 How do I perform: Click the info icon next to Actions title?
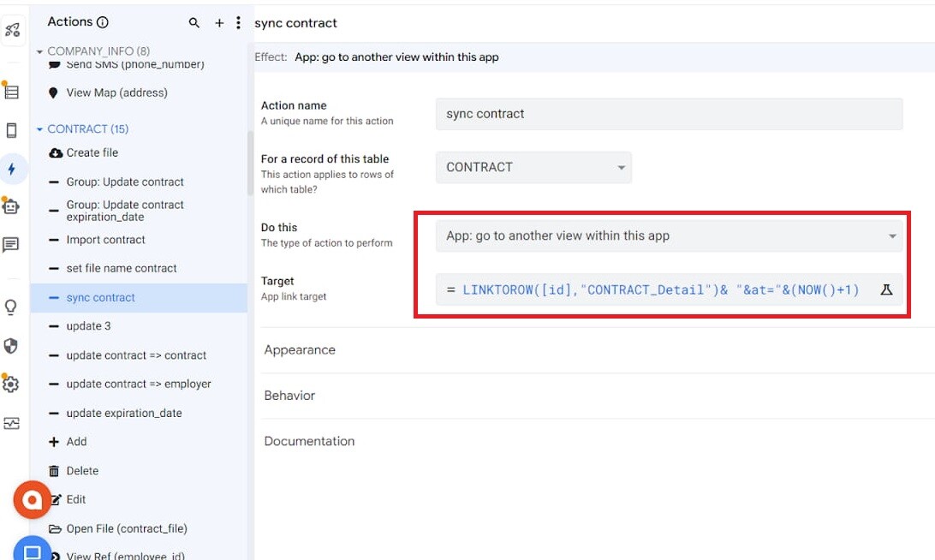click(x=104, y=21)
